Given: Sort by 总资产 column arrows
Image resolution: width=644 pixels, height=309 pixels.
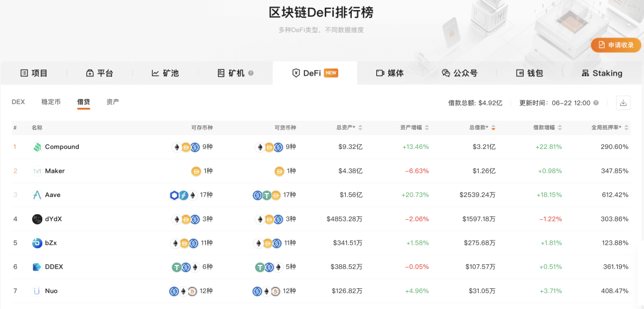Looking at the screenshot, I should 360,128.
